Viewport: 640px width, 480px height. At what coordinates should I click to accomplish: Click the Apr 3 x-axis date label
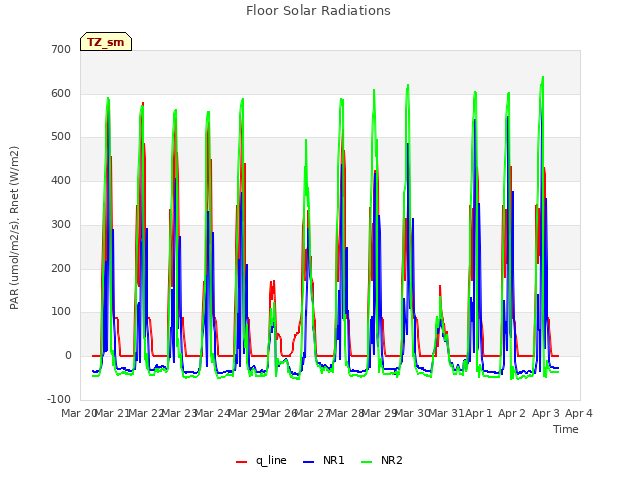546,413
